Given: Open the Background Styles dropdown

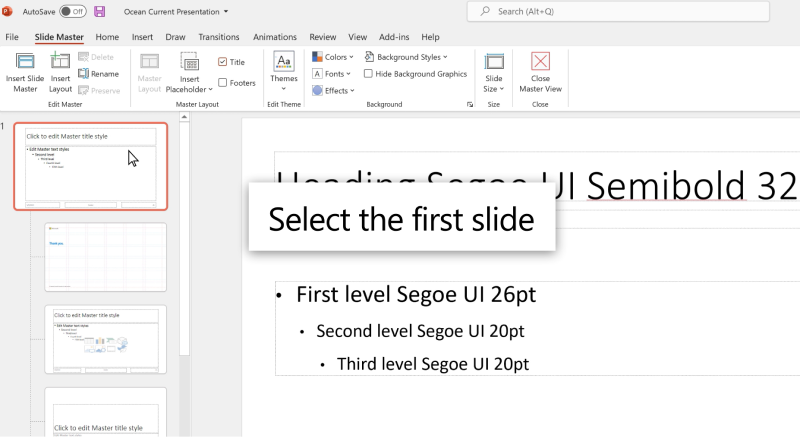Looking at the screenshot, I should pos(406,57).
